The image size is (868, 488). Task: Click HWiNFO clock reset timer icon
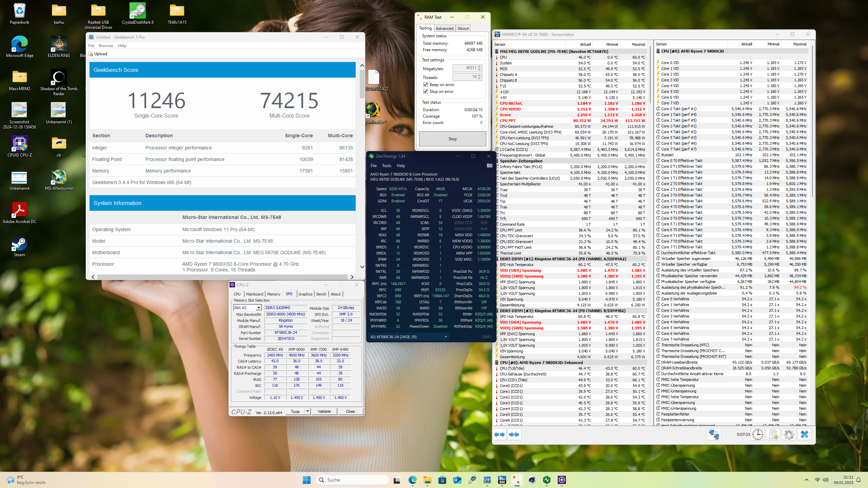757,434
